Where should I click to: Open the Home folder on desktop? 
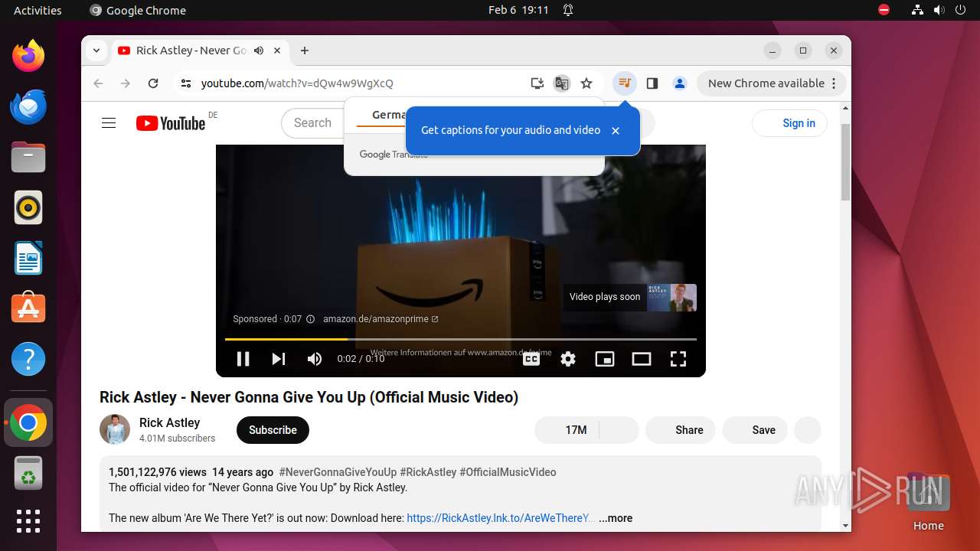click(x=928, y=502)
